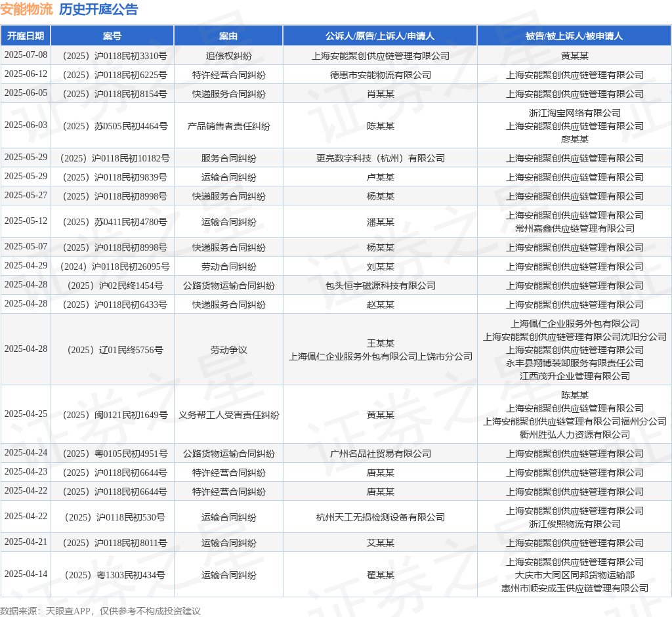Click plaintiff 广州名品社贸易有限公司
Screen dimensions: 672x617
(380, 454)
